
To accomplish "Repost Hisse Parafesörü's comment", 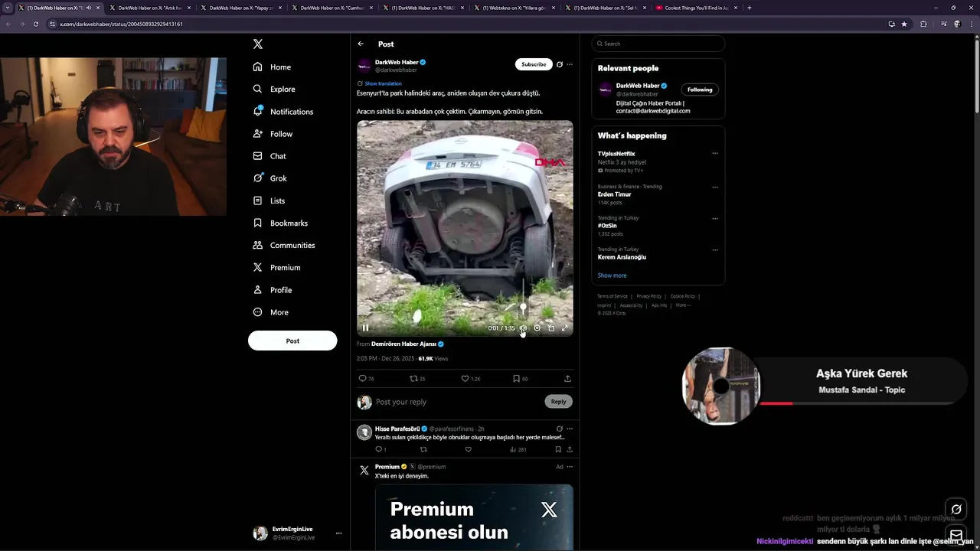I will [423, 449].
